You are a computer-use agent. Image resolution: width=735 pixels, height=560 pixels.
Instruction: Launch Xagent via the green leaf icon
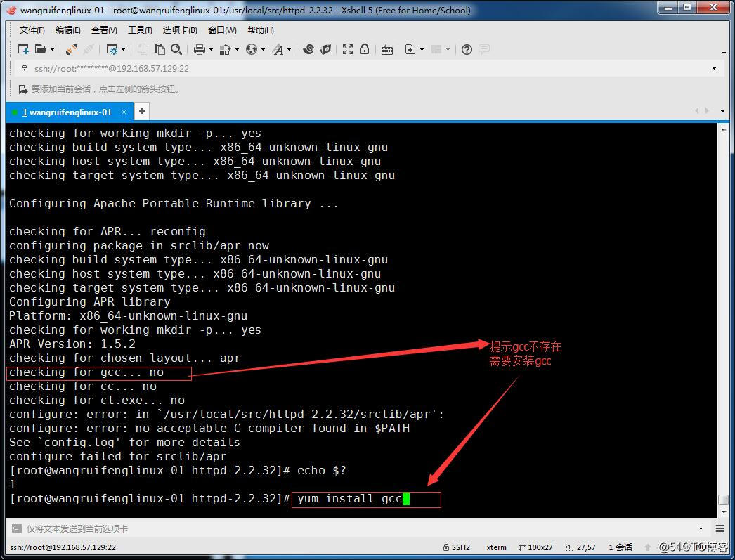coord(325,49)
